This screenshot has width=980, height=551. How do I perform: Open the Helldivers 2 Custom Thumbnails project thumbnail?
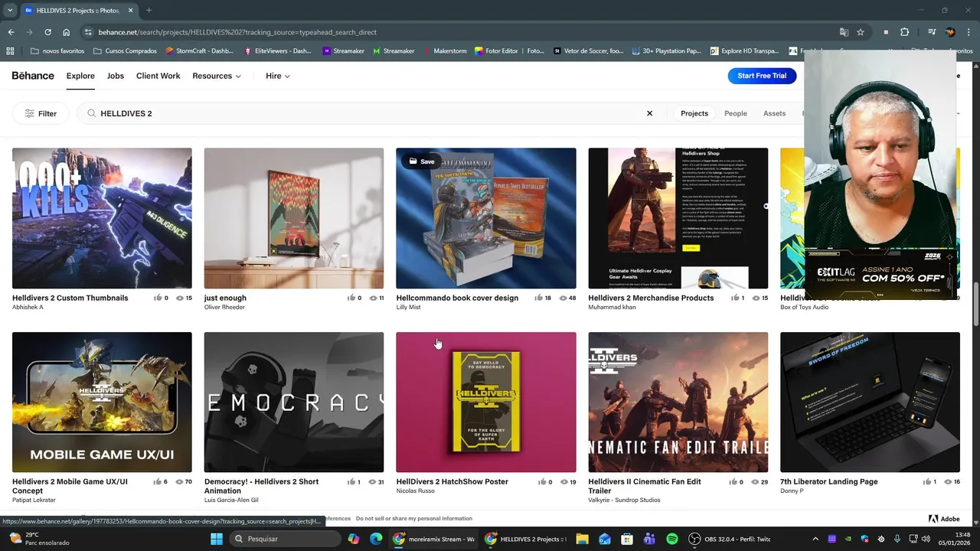pyautogui.click(x=102, y=218)
